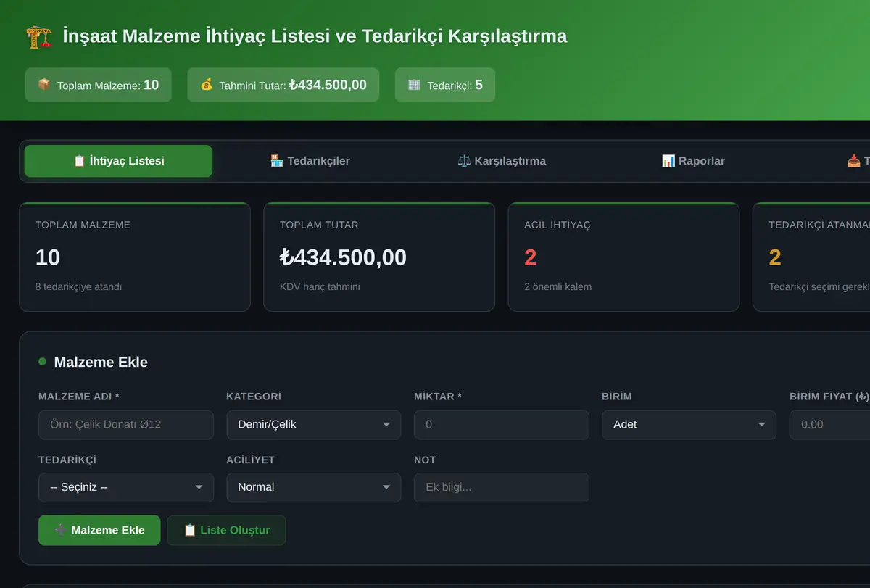
Task: Click the Liste Oluştur button
Action: click(x=226, y=530)
